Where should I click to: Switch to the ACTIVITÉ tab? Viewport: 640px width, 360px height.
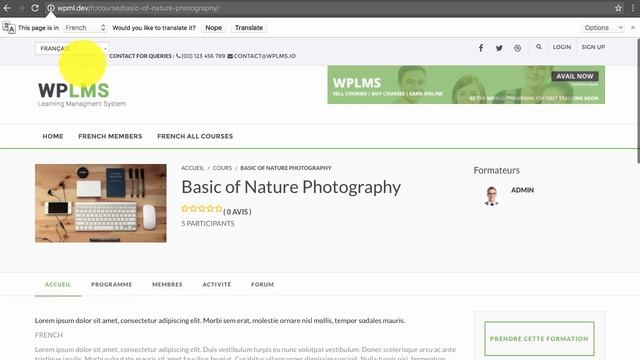click(x=217, y=284)
